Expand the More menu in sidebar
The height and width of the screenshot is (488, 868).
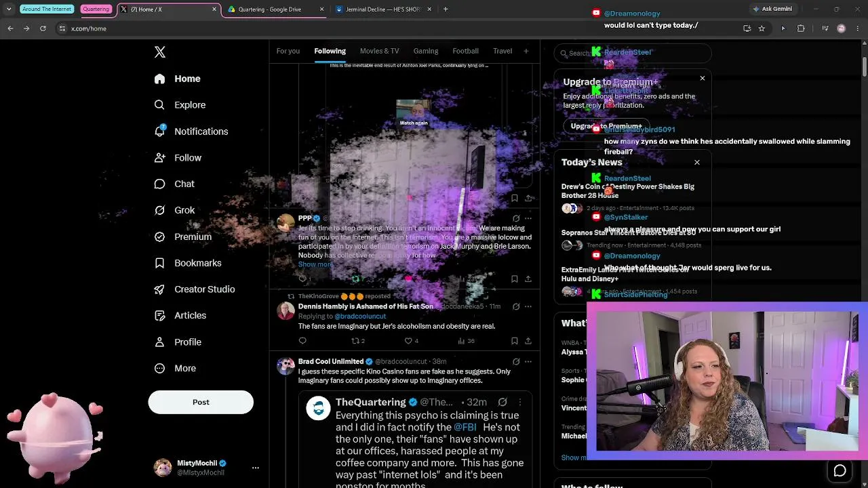(x=175, y=368)
